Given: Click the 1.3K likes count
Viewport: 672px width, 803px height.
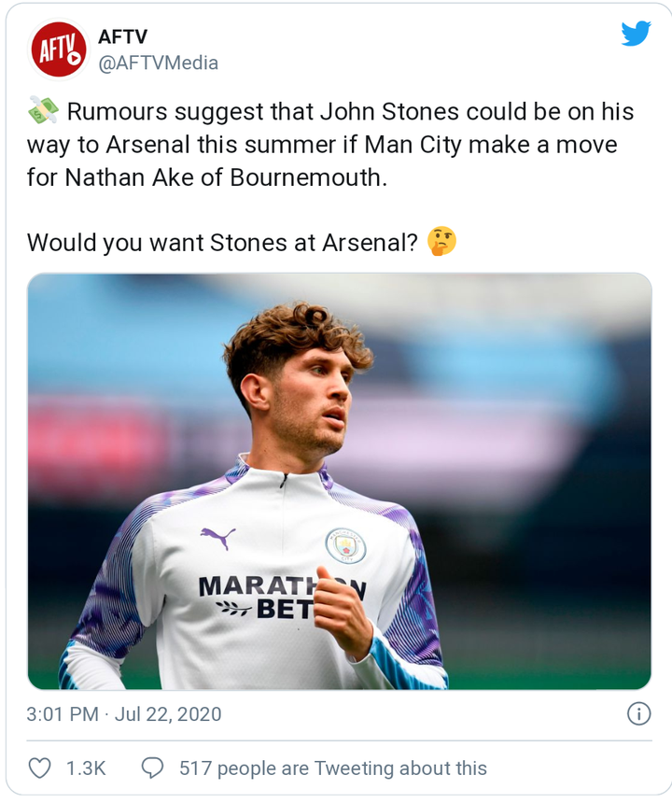Looking at the screenshot, I should click(86, 768).
